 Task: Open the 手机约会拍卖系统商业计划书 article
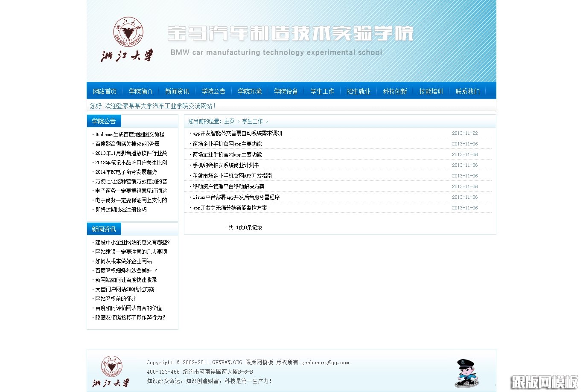225,165
